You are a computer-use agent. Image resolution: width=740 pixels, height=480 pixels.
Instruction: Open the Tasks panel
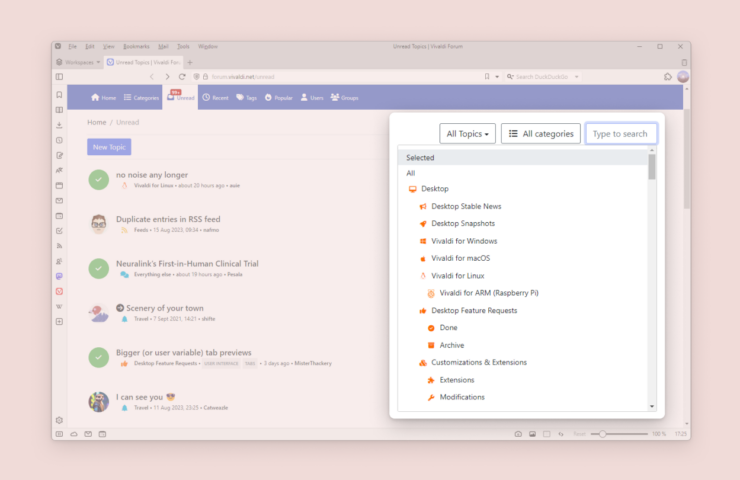point(59,231)
